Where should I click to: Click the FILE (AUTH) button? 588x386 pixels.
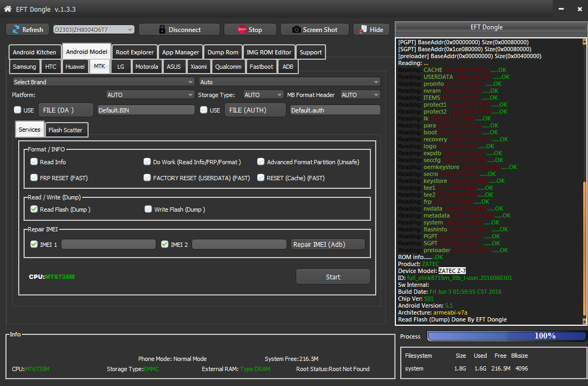pyautogui.click(x=255, y=110)
